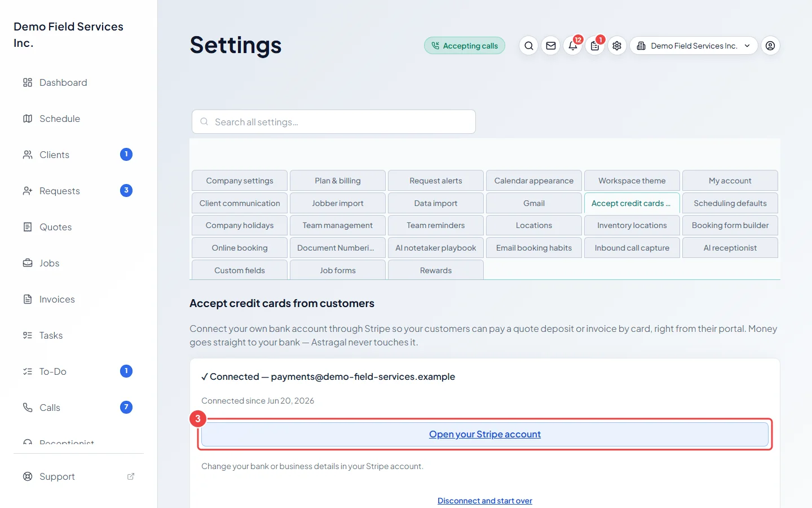Click the settings gear icon

pyautogui.click(x=617, y=46)
